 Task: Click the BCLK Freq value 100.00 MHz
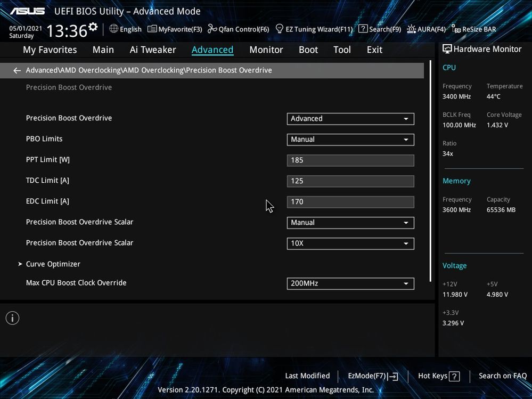click(459, 125)
